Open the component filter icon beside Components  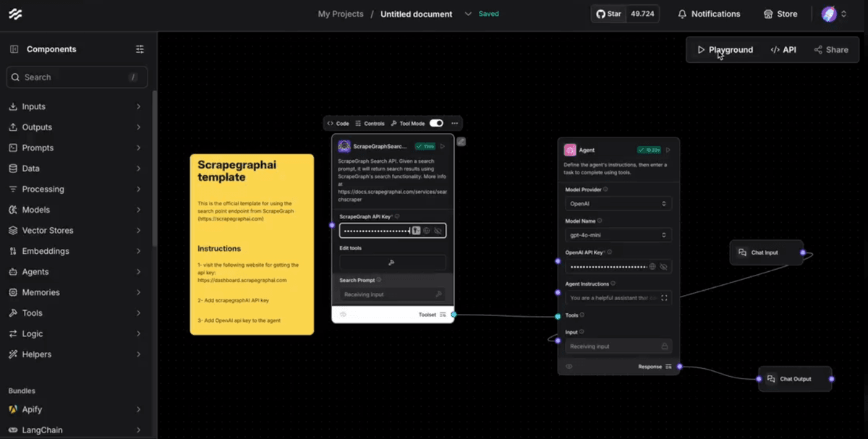140,48
